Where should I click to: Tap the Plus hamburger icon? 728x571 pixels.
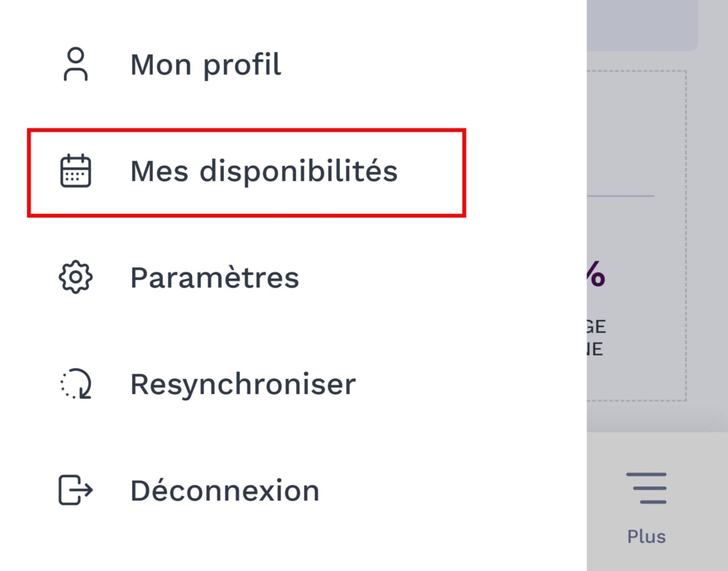(647, 488)
